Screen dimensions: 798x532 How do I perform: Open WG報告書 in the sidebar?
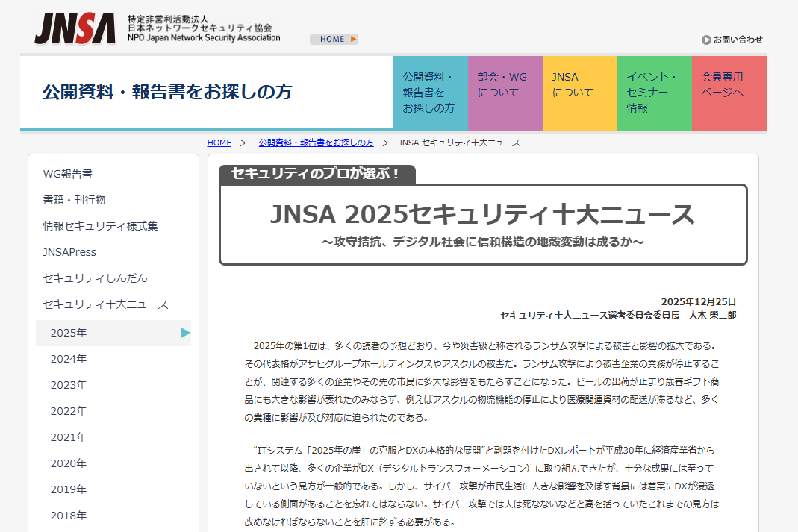pos(68,173)
